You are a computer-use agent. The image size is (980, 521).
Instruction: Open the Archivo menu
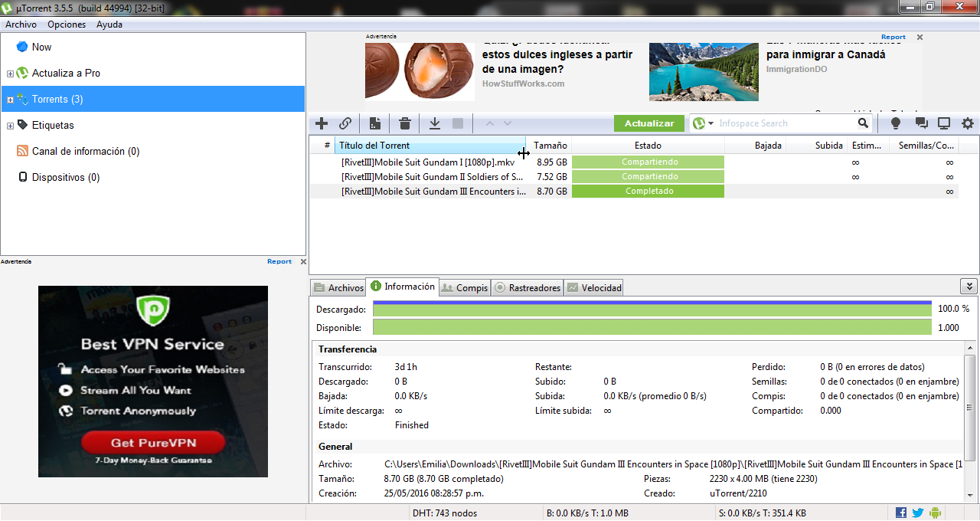21,25
